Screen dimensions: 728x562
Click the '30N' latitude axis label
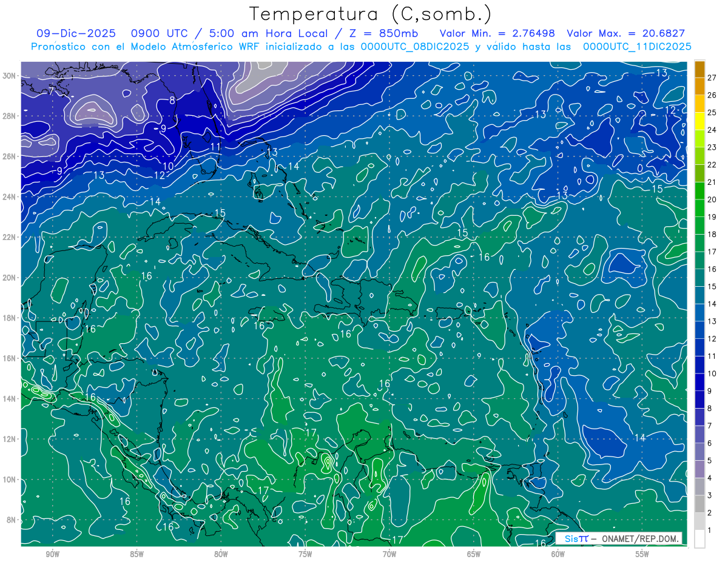click(x=8, y=76)
